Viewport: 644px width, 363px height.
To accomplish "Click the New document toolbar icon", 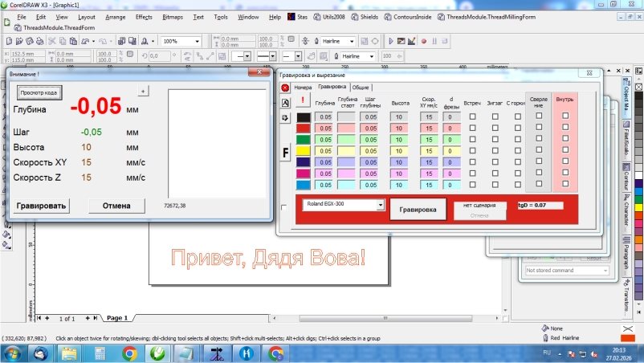I will [8, 41].
